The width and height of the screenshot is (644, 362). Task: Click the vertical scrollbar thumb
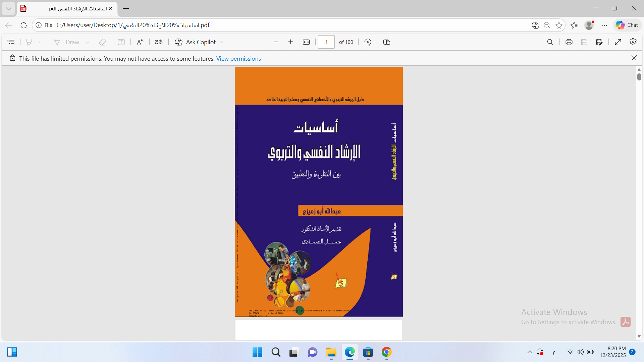pyautogui.click(x=639, y=77)
